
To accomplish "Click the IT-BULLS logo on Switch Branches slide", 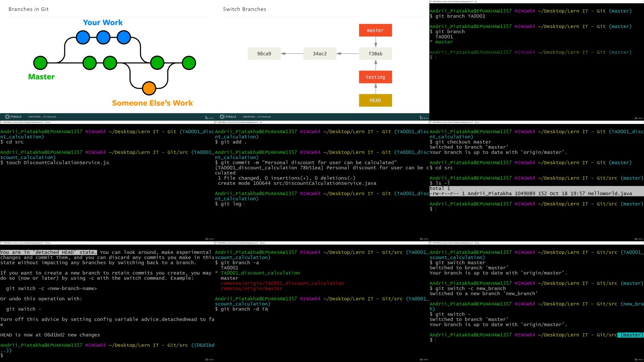I will [x=228, y=117].
